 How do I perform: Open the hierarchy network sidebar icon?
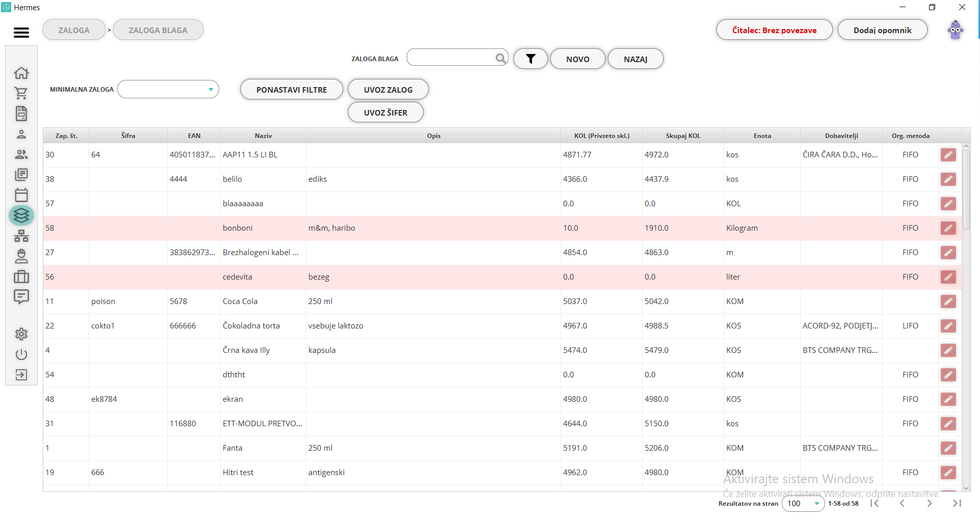pos(21,236)
